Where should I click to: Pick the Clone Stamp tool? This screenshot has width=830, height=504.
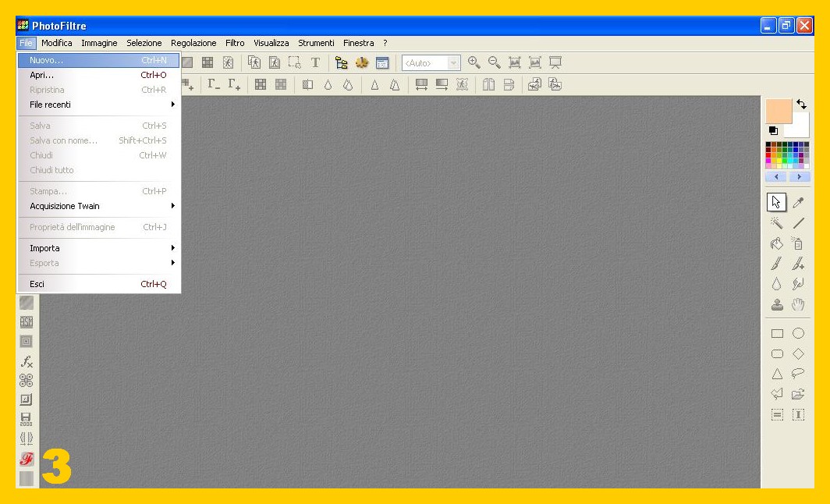click(x=777, y=304)
